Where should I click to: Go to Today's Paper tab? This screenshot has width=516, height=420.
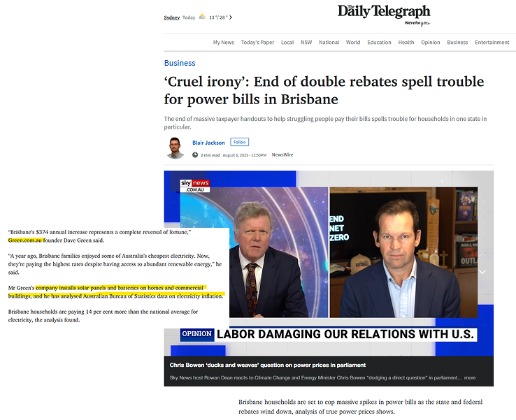click(x=257, y=42)
